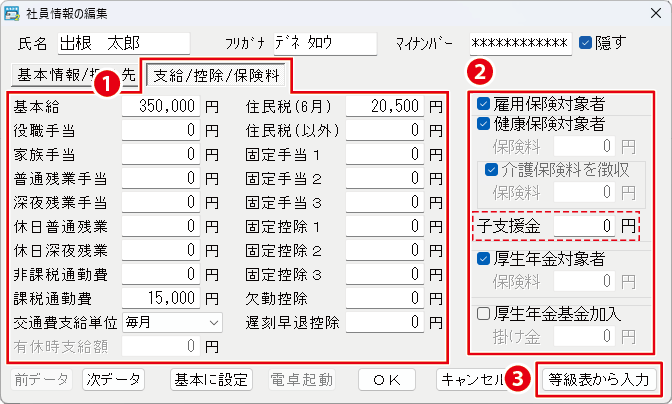Uncheck 健康保険対象者 checkbox
Viewport: 672px width, 404px height.
[484, 125]
